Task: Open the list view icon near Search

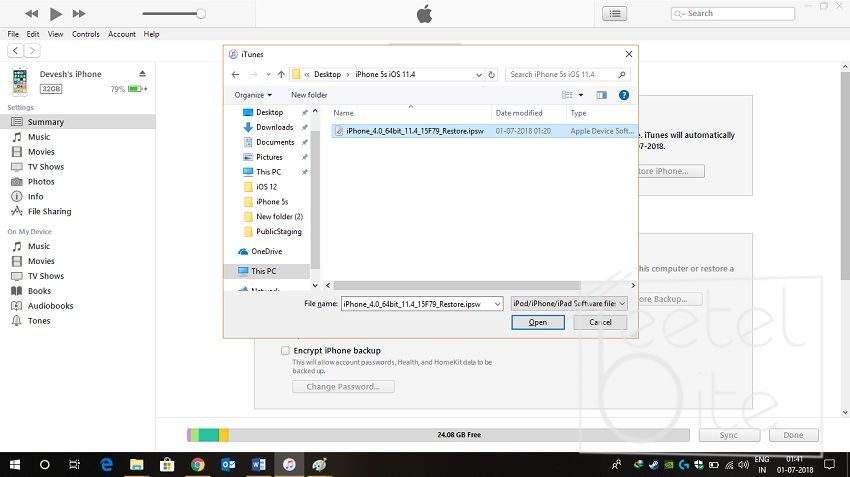Action: (x=615, y=13)
